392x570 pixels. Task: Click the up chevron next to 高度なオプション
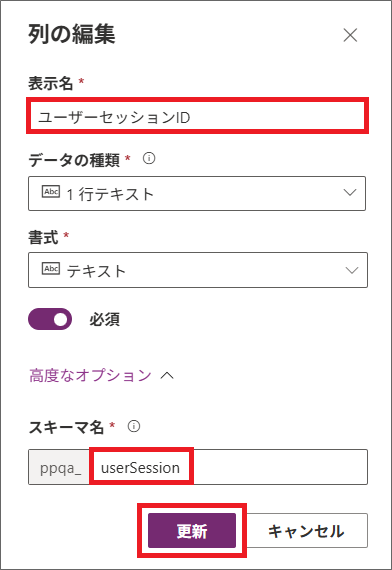click(167, 376)
